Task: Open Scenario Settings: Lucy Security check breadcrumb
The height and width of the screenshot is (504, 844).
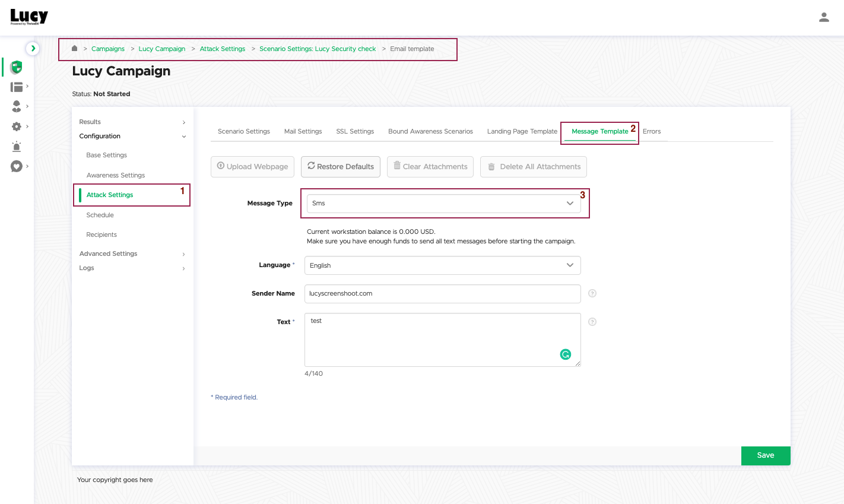Action: (318, 49)
